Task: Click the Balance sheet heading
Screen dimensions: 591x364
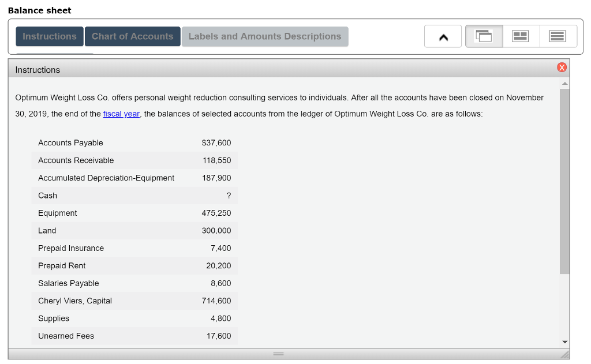Action: coord(40,10)
